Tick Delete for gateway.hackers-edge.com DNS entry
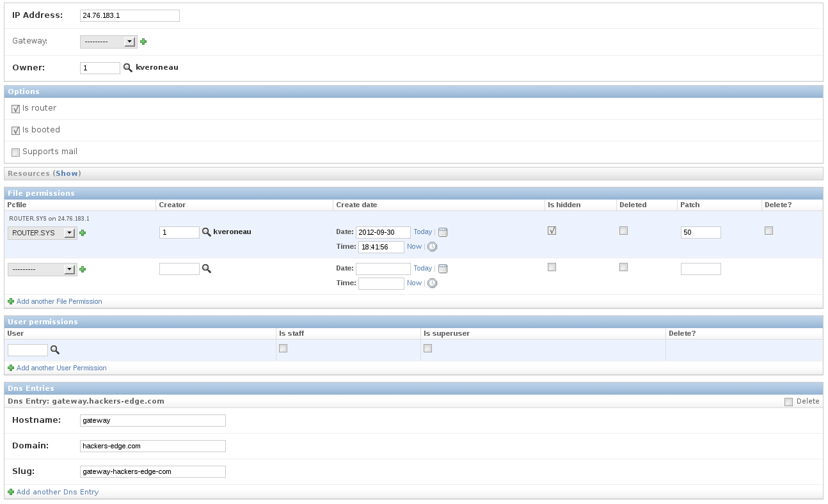828x504 pixels. click(x=788, y=402)
